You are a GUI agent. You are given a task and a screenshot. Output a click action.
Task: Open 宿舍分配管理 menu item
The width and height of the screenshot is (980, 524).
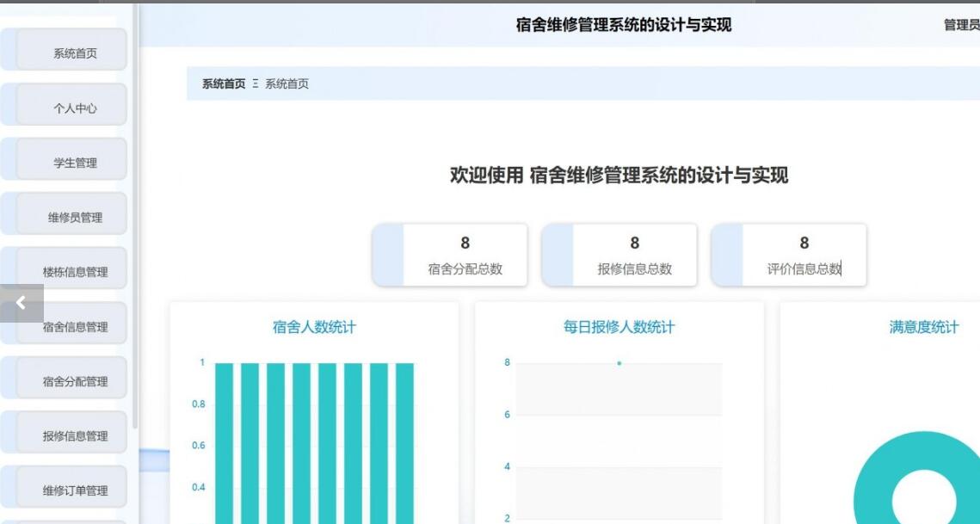pyautogui.click(x=75, y=381)
